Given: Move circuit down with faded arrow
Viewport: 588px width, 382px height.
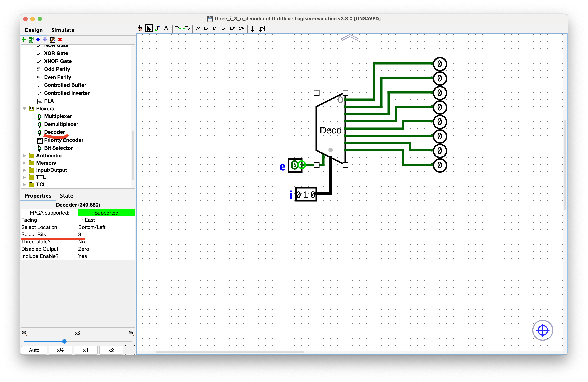Looking at the screenshot, I should click(45, 39).
